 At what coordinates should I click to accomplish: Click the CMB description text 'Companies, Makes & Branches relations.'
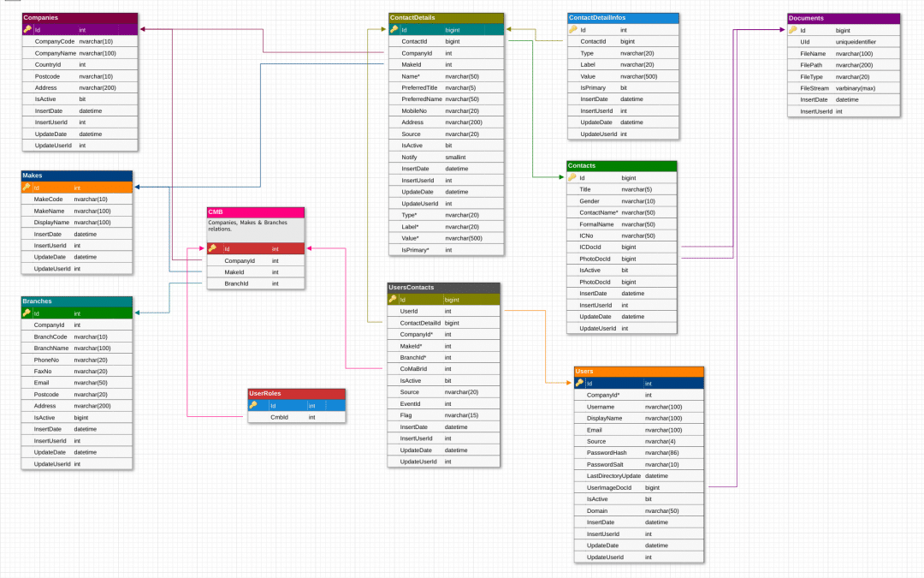[247, 226]
